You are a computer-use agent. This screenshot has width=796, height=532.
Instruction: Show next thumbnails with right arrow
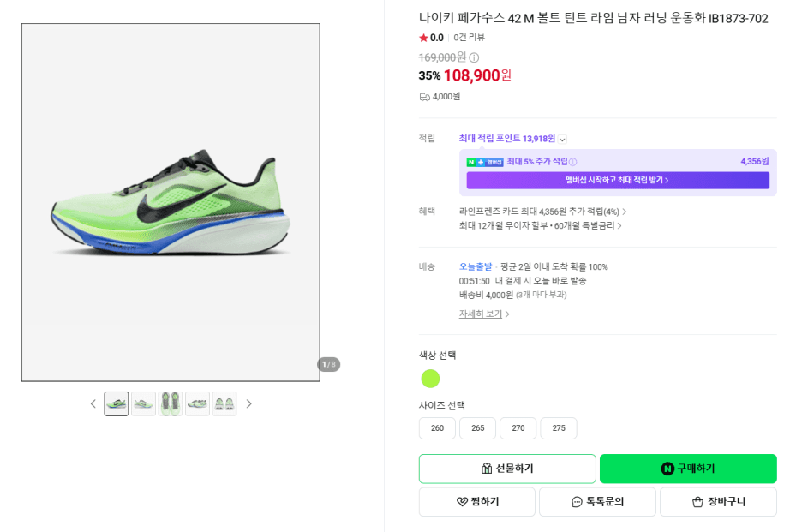coord(248,404)
